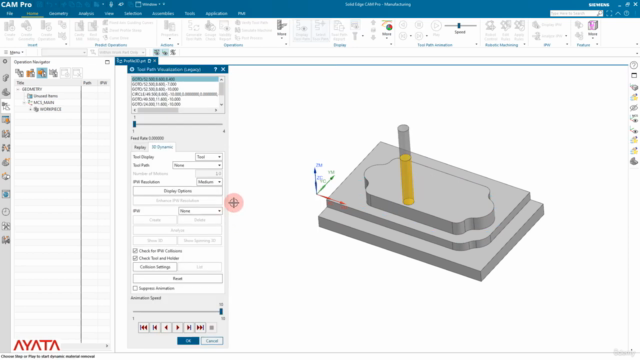Click the tool path list horizontal scrollbar

pyautogui.click(x=158, y=110)
